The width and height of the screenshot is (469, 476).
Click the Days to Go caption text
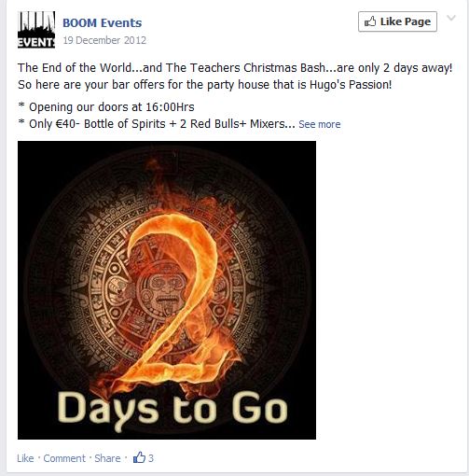coord(172,410)
